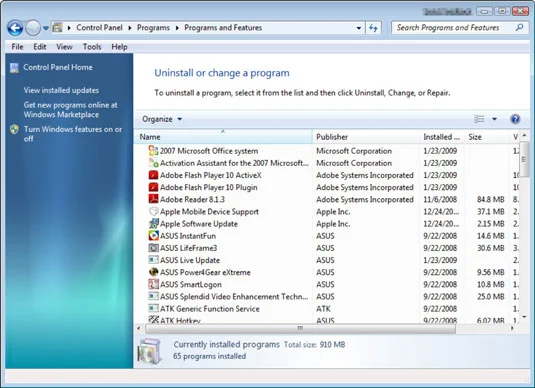Click the vertical scrollbar thumb
Image resolution: width=535 pixels, height=388 pixels.
(524, 159)
